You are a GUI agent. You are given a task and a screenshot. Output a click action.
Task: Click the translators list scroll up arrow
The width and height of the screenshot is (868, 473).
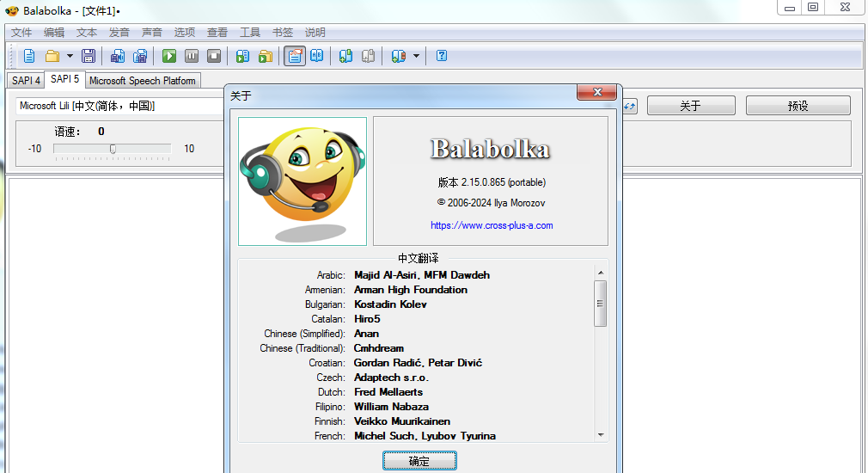[601, 273]
